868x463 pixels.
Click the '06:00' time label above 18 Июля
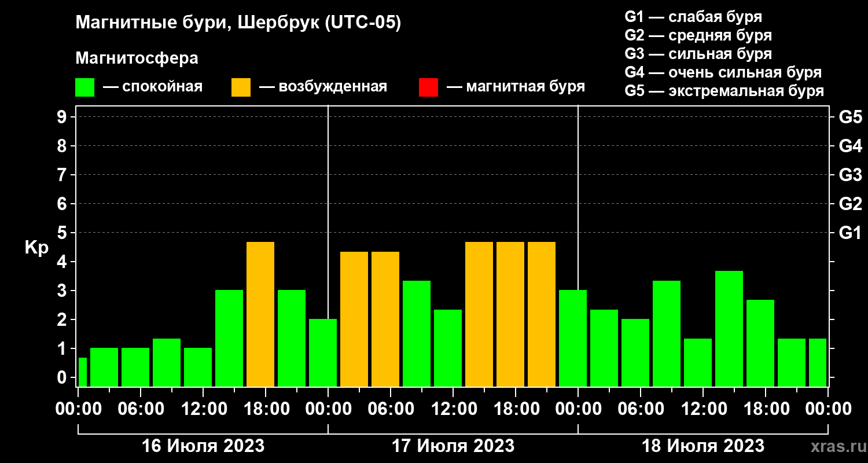click(x=641, y=409)
